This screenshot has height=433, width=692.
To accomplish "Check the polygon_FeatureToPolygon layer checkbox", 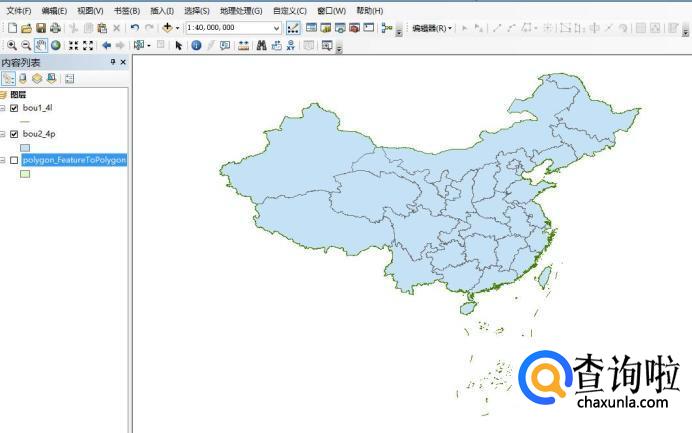I will pyautogui.click(x=14, y=160).
